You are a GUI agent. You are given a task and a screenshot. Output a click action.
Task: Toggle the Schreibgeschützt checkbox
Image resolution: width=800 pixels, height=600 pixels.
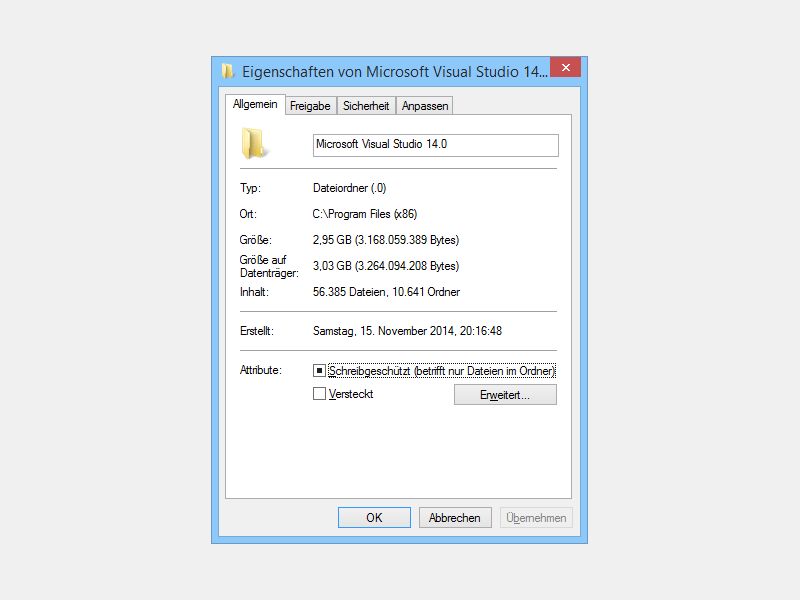(319, 370)
